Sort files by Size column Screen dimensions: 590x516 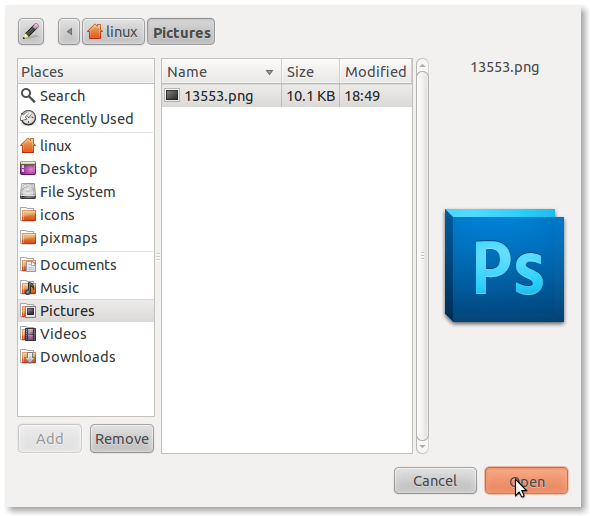click(310, 72)
